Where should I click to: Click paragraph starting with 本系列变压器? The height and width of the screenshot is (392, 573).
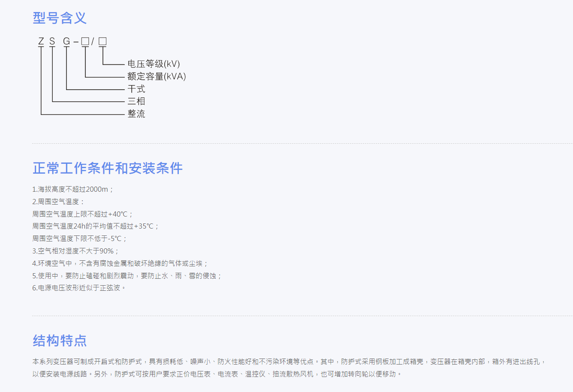click(x=289, y=362)
